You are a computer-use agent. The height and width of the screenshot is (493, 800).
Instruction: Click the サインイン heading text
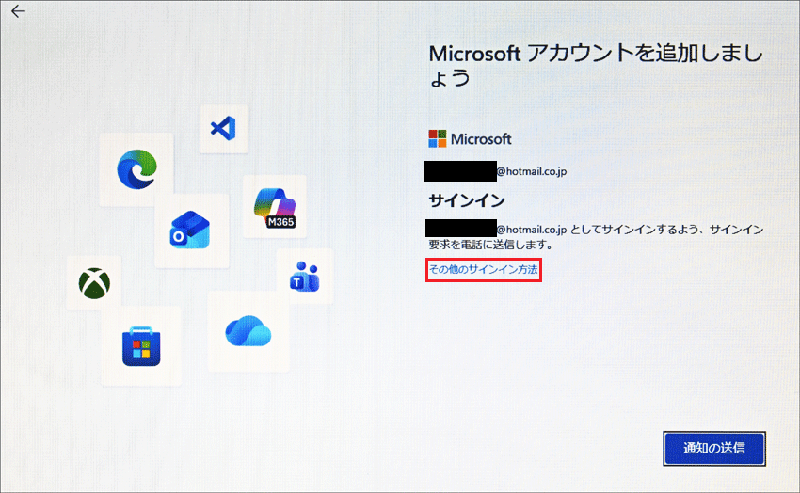(466, 201)
